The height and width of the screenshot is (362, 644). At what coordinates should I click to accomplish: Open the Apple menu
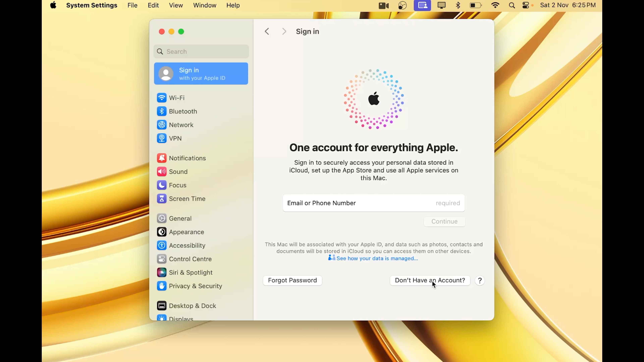[x=53, y=5]
